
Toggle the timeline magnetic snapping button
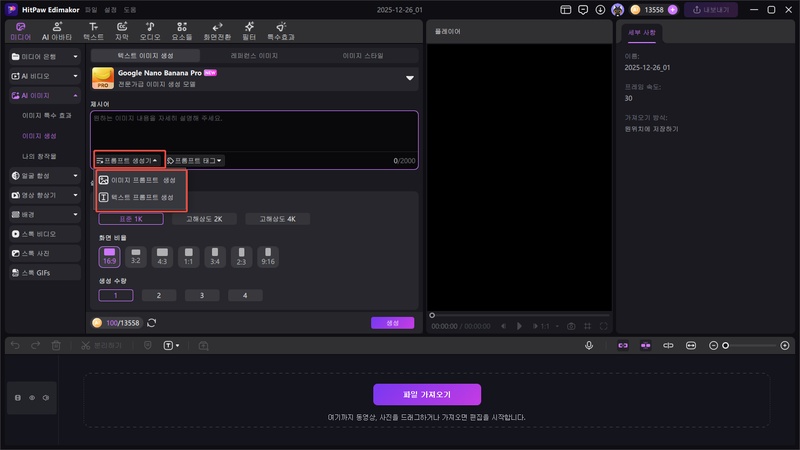pyautogui.click(x=645, y=345)
